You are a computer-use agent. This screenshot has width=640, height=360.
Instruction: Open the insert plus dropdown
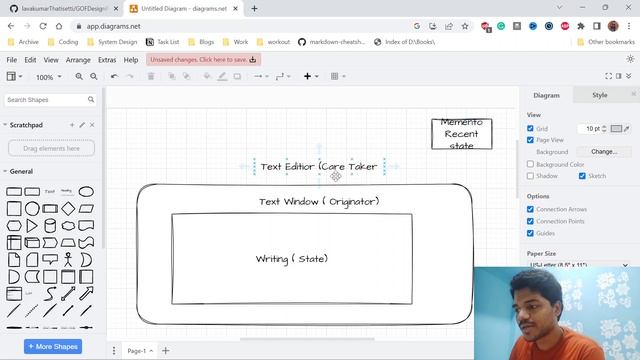point(311,76)
